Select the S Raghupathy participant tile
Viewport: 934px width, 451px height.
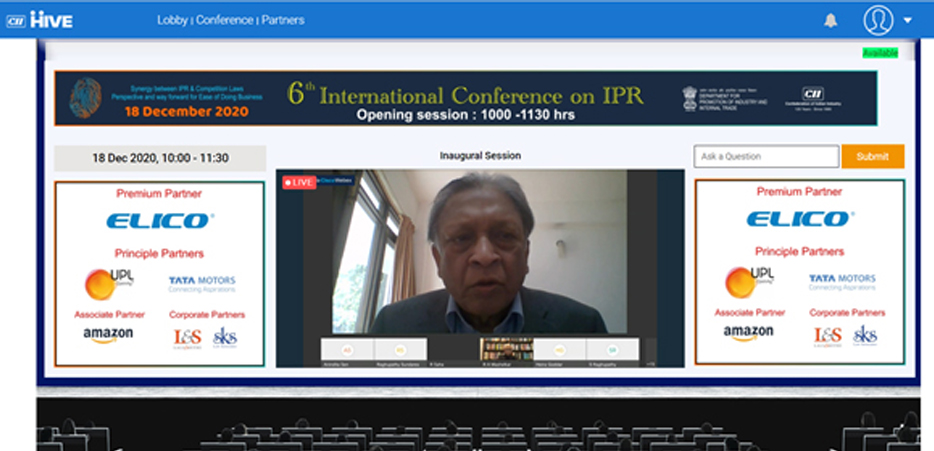click(x=612, y=352)
